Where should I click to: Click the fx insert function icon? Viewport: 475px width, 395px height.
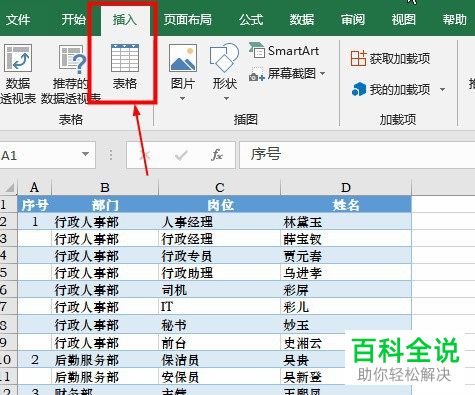pyautogui.click(x=217, y=155)
